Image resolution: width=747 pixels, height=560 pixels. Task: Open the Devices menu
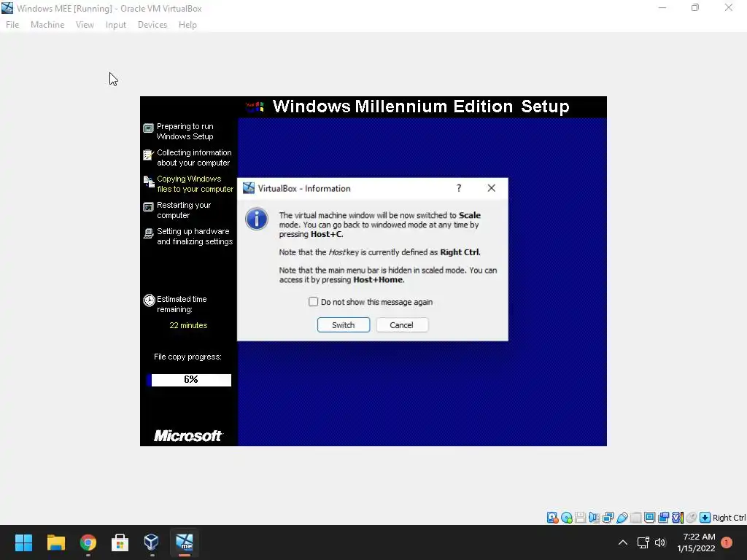[152, 25]
